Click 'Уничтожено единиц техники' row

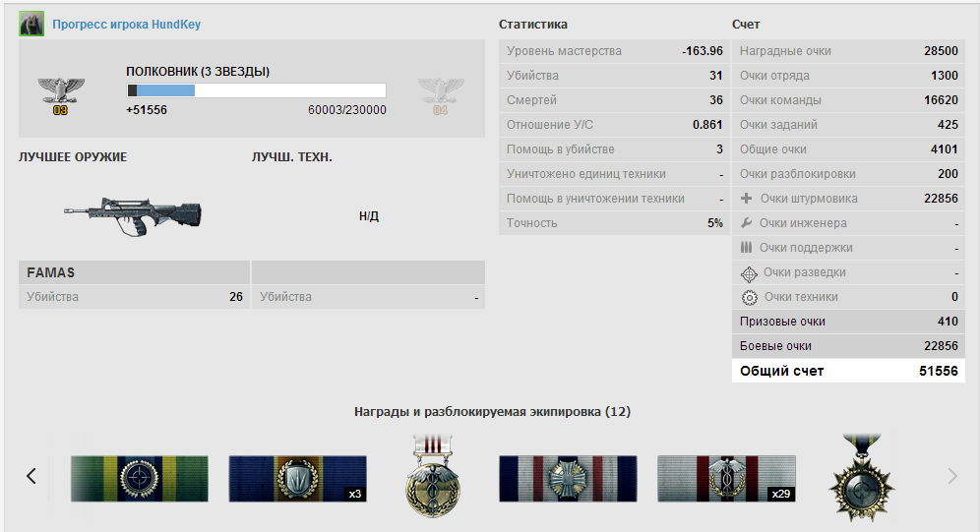(x=614, y=174)
